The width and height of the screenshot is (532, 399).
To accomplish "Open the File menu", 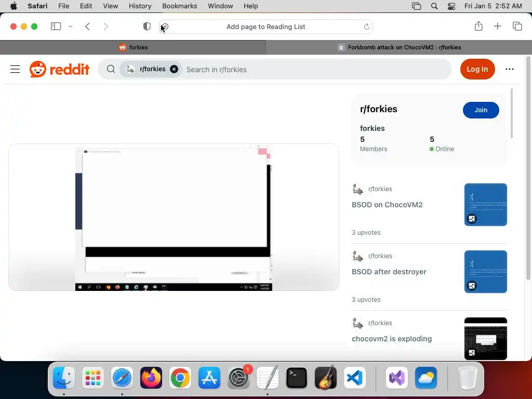I will 63,6.
